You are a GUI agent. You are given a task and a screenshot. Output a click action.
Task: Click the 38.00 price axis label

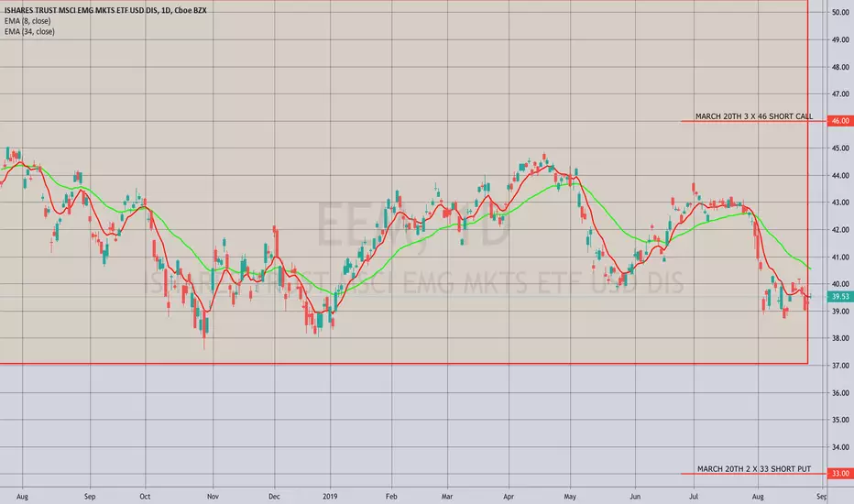click(x=840, y=338)
